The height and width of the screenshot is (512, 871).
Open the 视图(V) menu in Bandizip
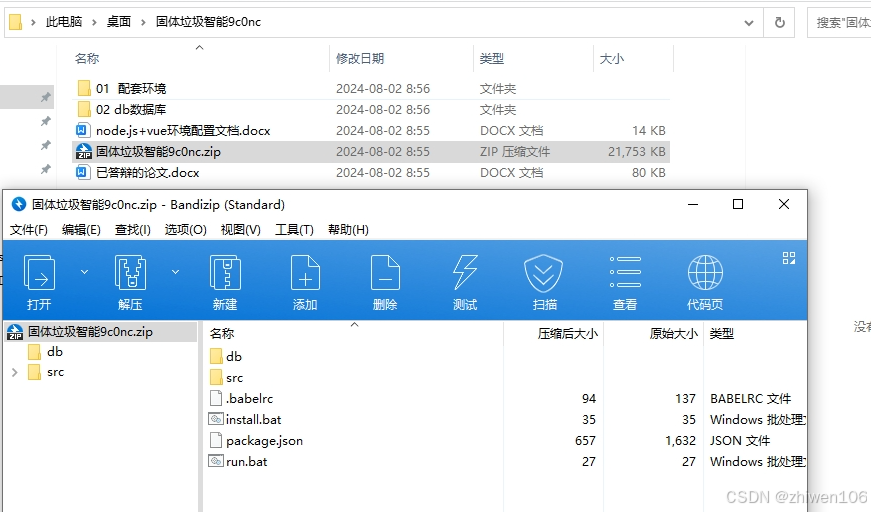tap(241, 230)
